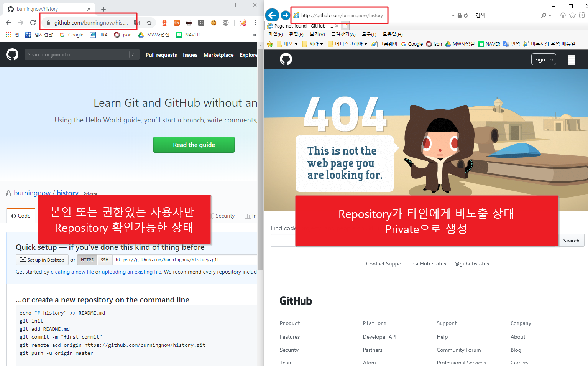Click the repository clone URL field
The image size is (588, 366).
pyautogui.click(x=185, y=260)
